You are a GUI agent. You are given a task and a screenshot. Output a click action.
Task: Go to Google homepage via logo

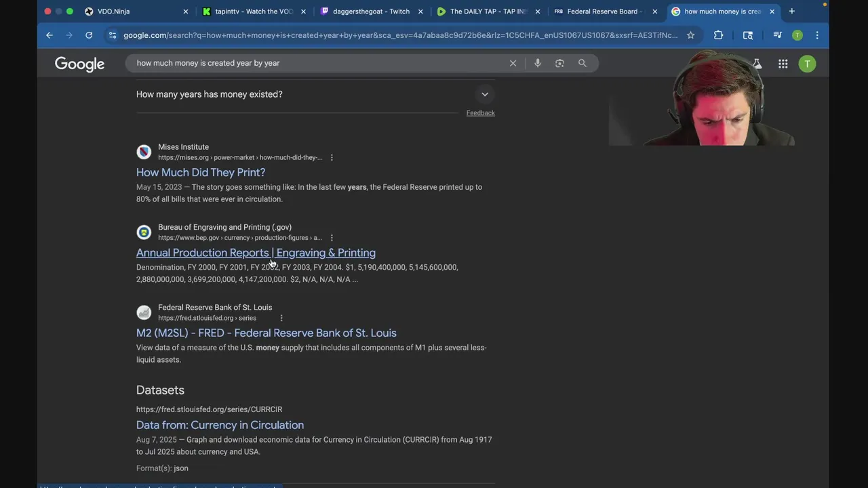click(x=79, y=64)
